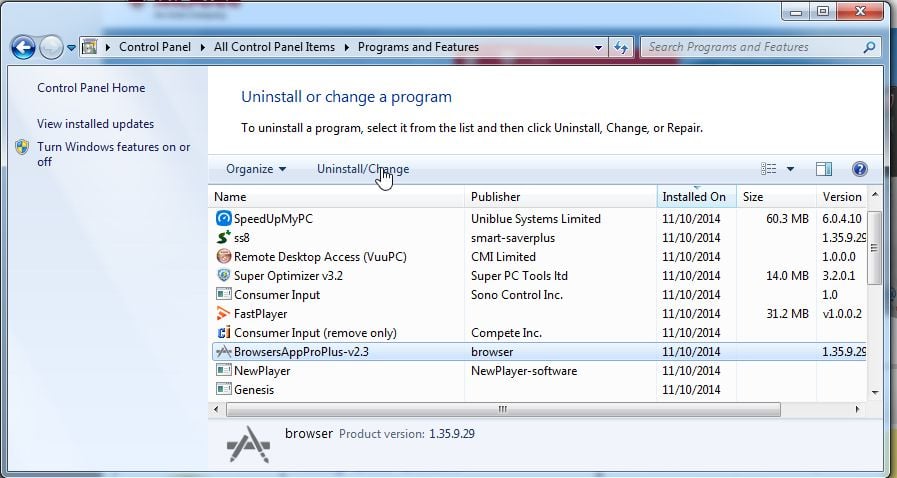897x478 pixels.
Task: Click the BrowsersAppProPlus-v2.3 row icon
Action: pos(224,351)
